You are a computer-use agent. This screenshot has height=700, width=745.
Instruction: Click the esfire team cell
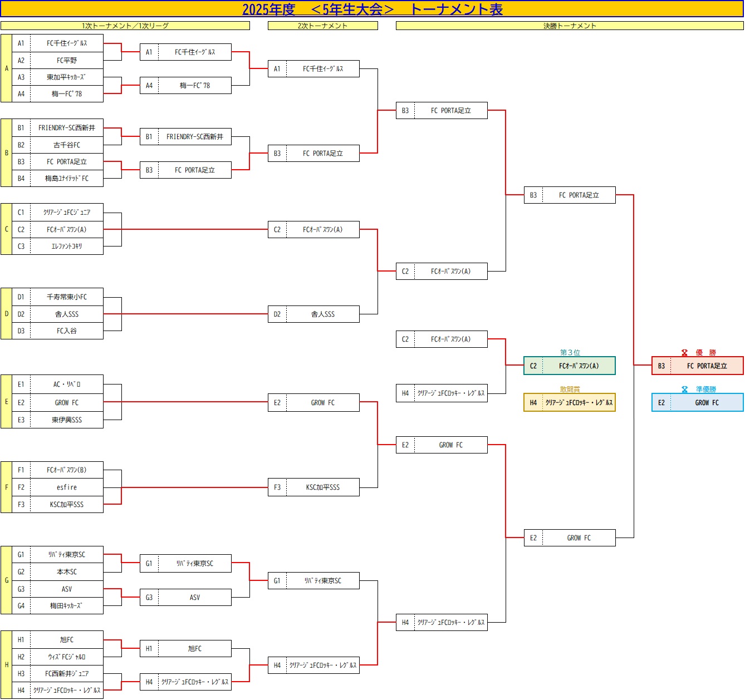click(x=67, y=487)
